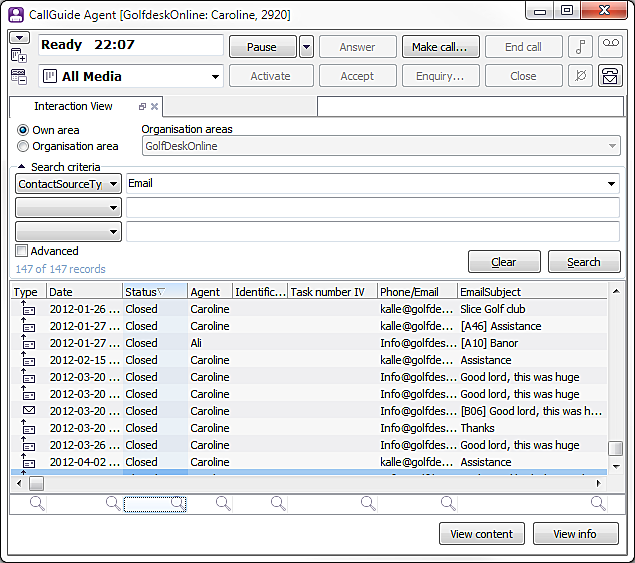The image size is (635, 563).
Task: Click the Identification column filter magnifier
Action: tap(278, 503)
